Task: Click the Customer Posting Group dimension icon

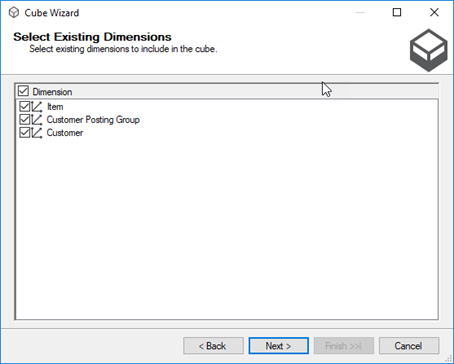Action: click(37, 120)
